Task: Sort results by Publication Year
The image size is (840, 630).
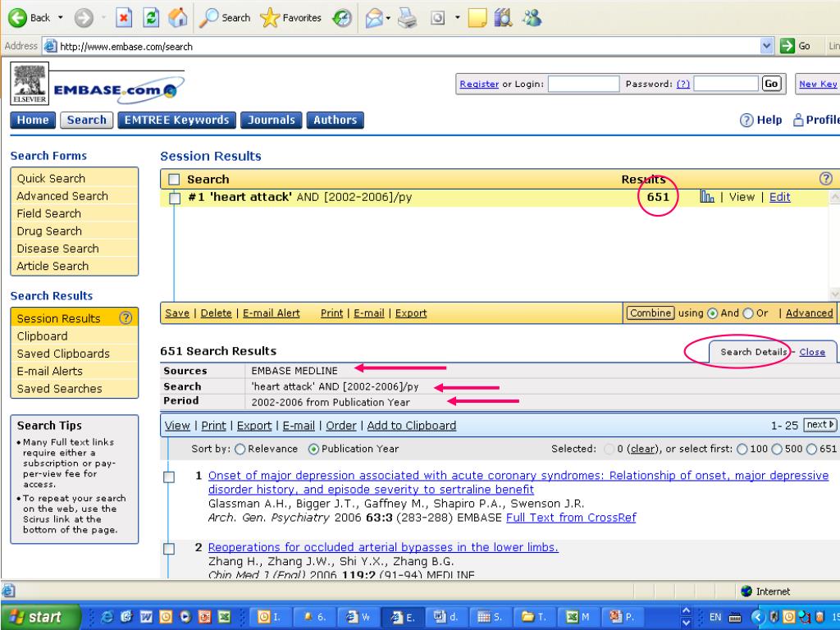Action: 314,449
